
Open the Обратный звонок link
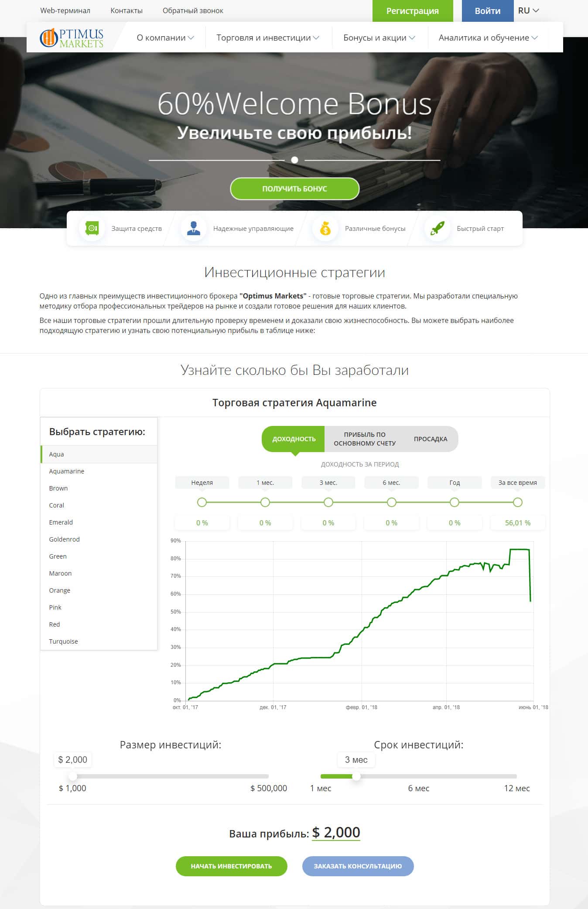click(193, 10)
